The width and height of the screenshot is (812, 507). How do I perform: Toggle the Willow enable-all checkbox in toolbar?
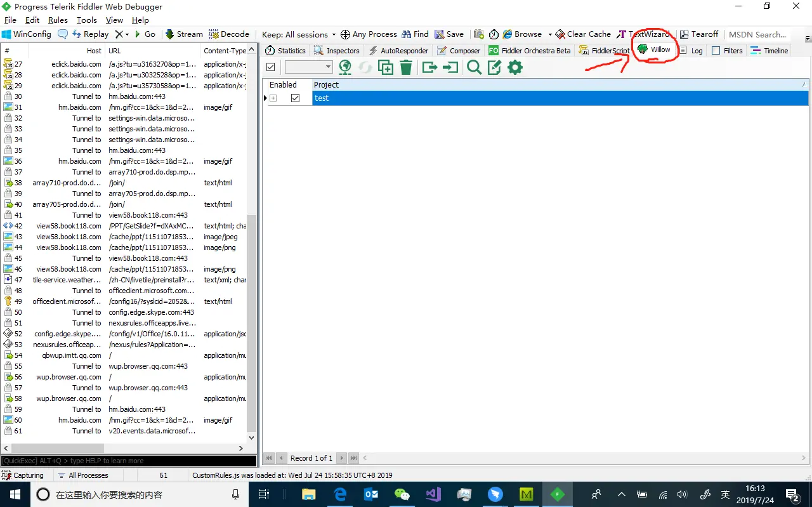pos(271,67)
